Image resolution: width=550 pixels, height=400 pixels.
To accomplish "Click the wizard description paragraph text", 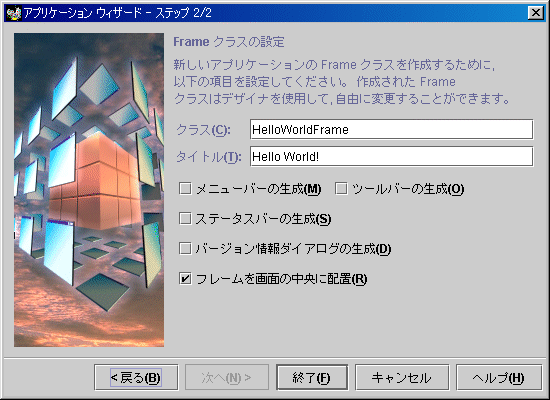I will 341,82.
